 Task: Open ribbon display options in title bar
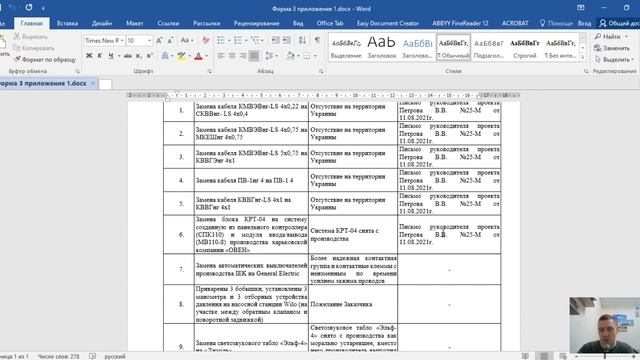pos(580,8)
